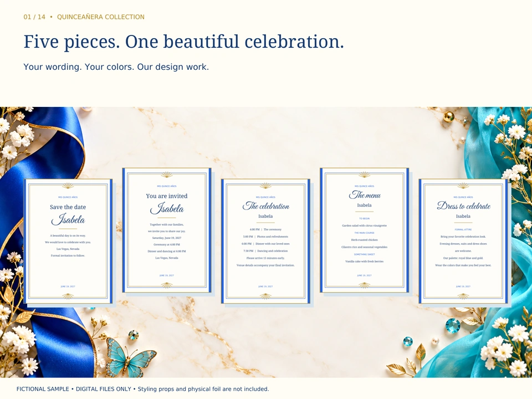Select "Isabela" under The menu title

point(364,205)
